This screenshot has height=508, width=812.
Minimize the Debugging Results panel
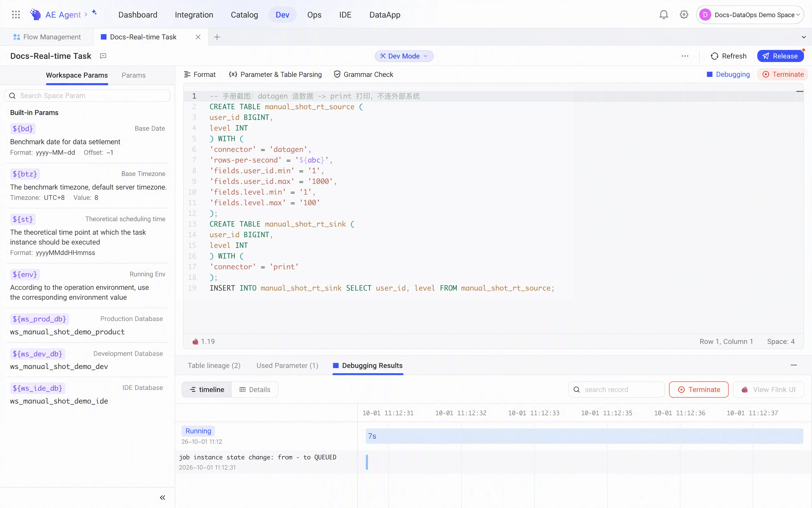[x=793, y=365]
